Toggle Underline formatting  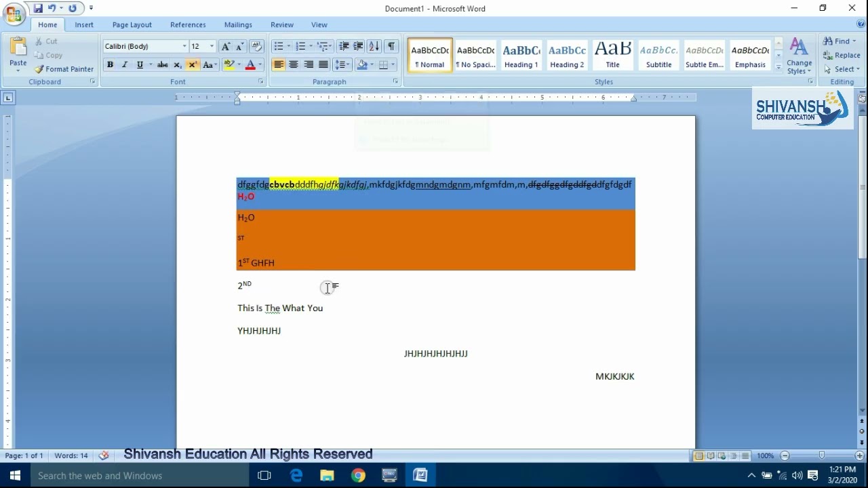[x=140, y=65]
